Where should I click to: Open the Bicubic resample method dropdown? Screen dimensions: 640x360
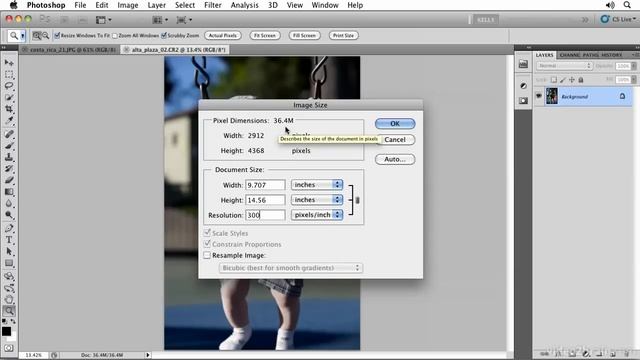click(291, 268)
